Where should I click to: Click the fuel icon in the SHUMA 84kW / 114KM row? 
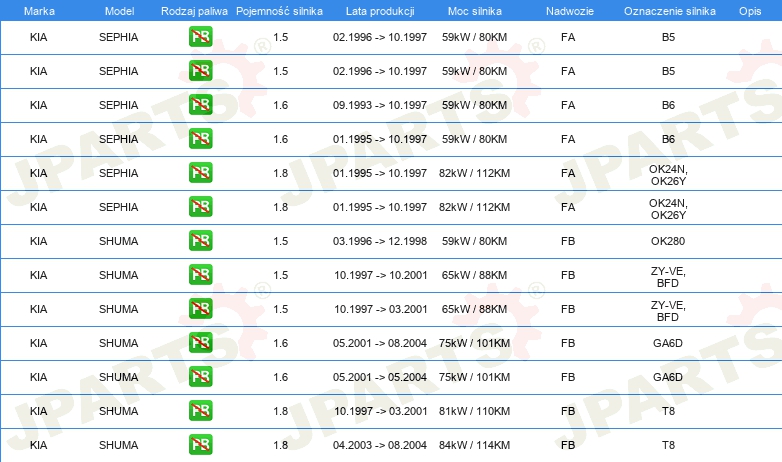pos(200,445)
